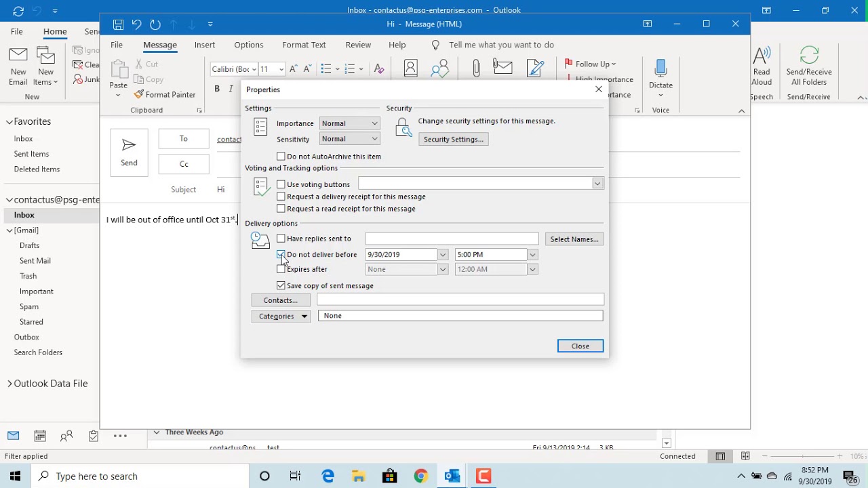Click the Send button in message

[x=129, y=152]
